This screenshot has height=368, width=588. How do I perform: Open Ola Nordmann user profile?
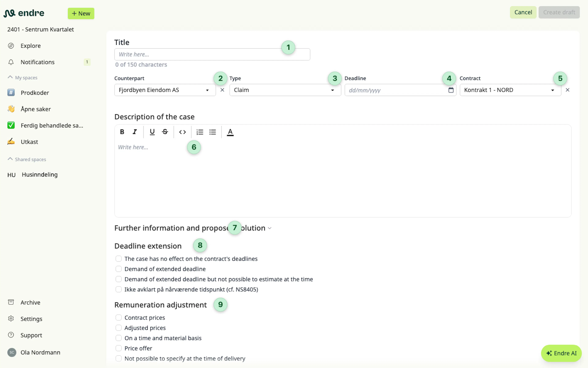(x=40, y=352)
